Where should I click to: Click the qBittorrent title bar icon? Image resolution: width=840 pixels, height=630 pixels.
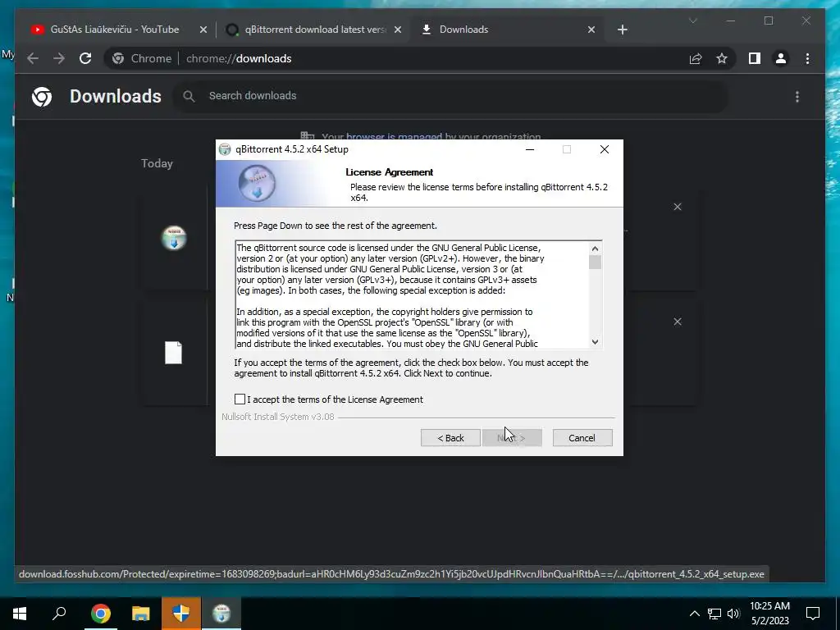coord(226,149)
